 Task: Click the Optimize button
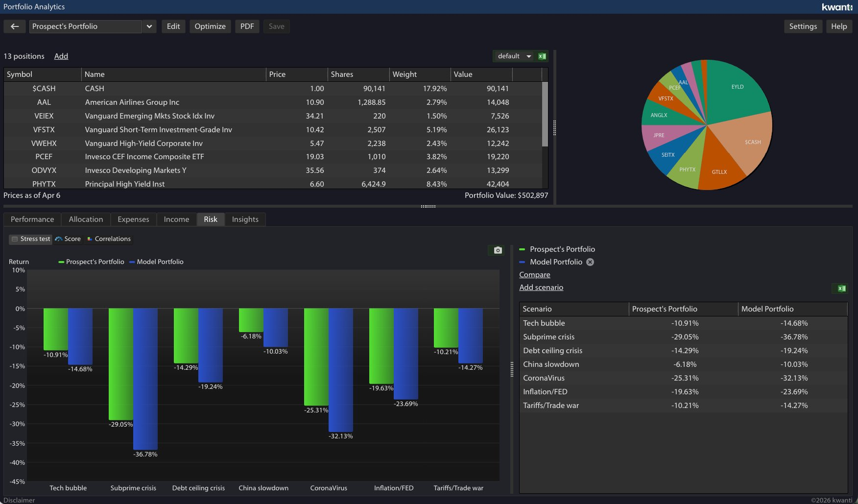tap(210, 26)
